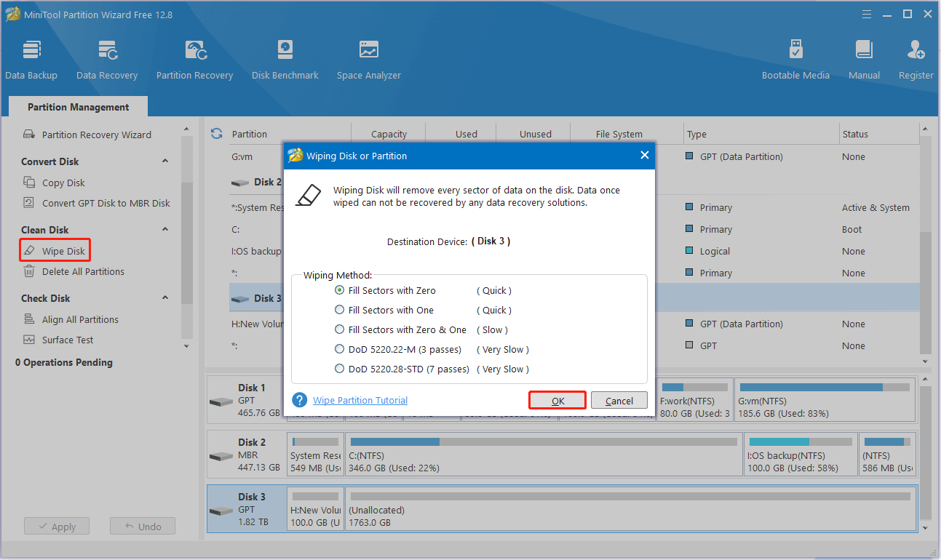Sort by Capacity column header
941x560 pixels.
389,134
